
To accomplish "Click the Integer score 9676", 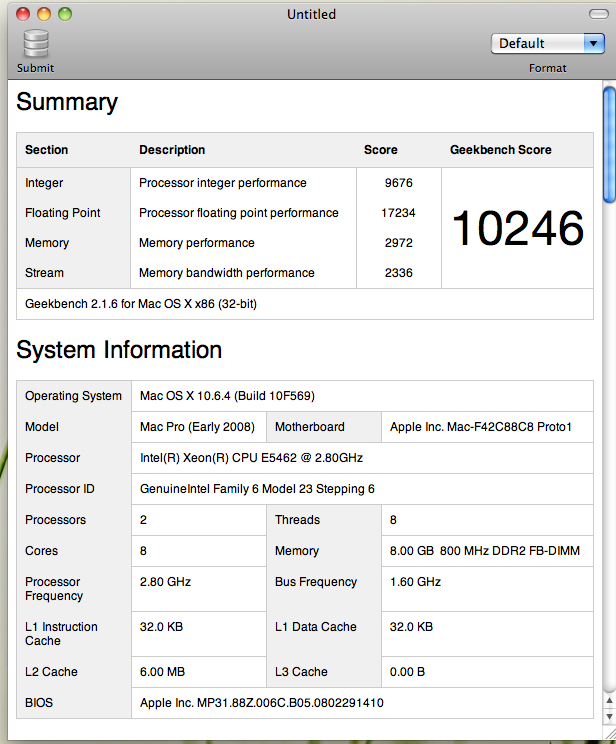I will (x=399, y=183).
